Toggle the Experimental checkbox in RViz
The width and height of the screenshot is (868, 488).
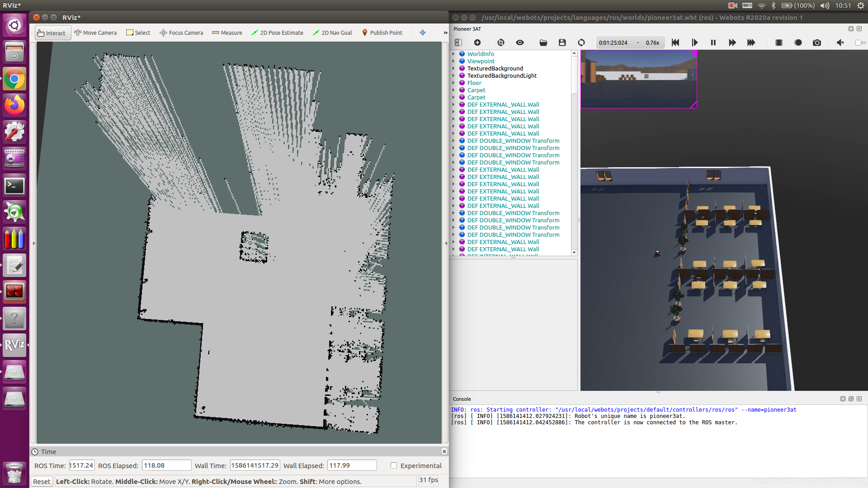[393, 465]
